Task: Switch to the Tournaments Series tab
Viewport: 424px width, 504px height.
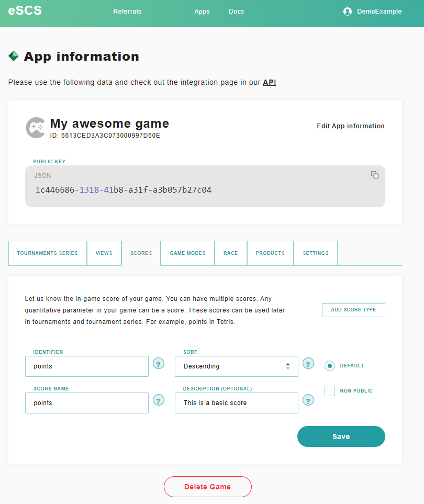Action: coord(48,253)
